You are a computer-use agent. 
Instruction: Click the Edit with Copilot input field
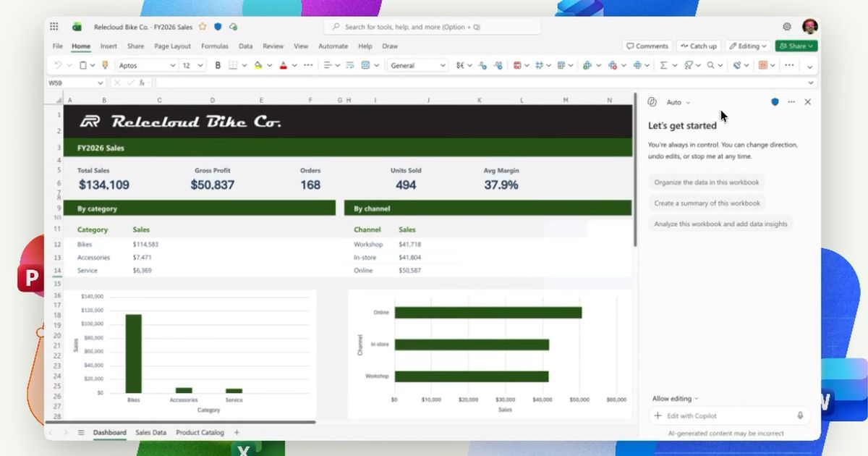[728, 416]
